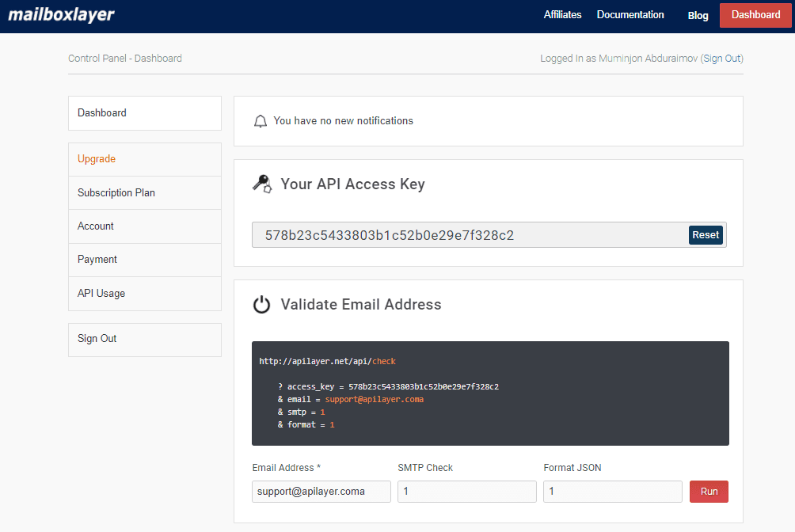Click the 'SMTP Check' label
Screen dimensions: 795x532
(425, 468)
